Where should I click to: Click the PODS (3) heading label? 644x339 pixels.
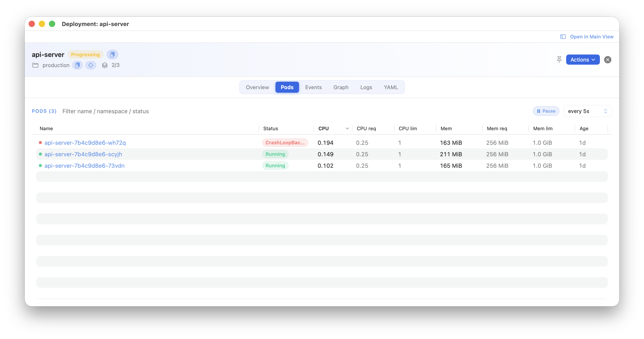pyautogui.click(x=44, y=111)
